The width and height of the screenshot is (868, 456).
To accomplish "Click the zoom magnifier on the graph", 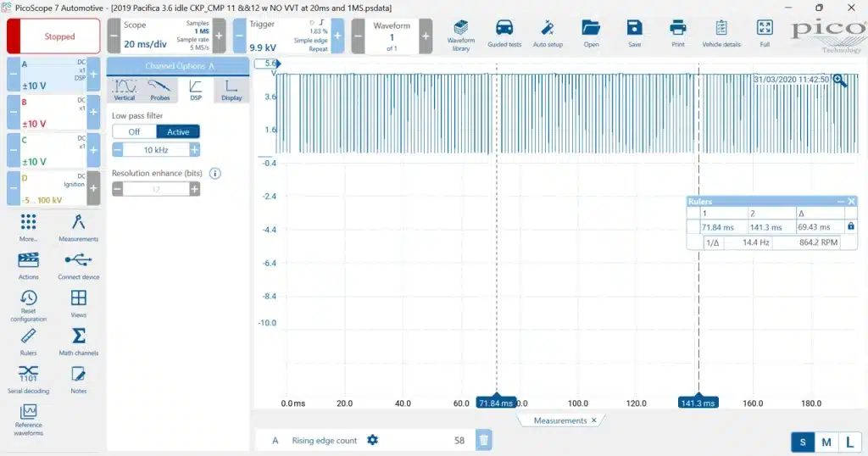I will pyautogui.click(x=840, y=81).
